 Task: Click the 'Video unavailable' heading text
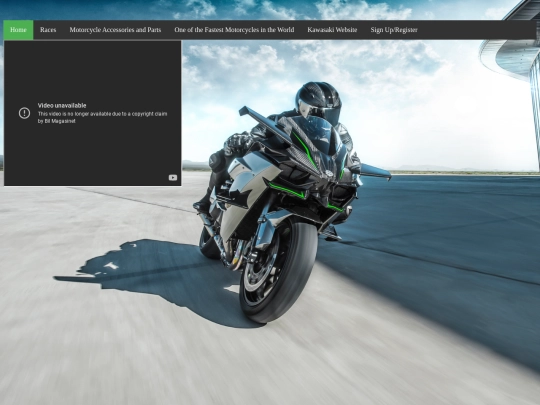tap(62, 106)
